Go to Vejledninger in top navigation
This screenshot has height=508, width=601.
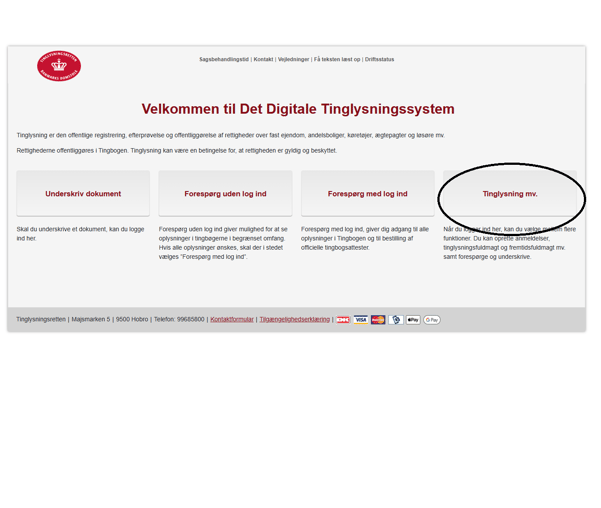click(x=293, y=60)
